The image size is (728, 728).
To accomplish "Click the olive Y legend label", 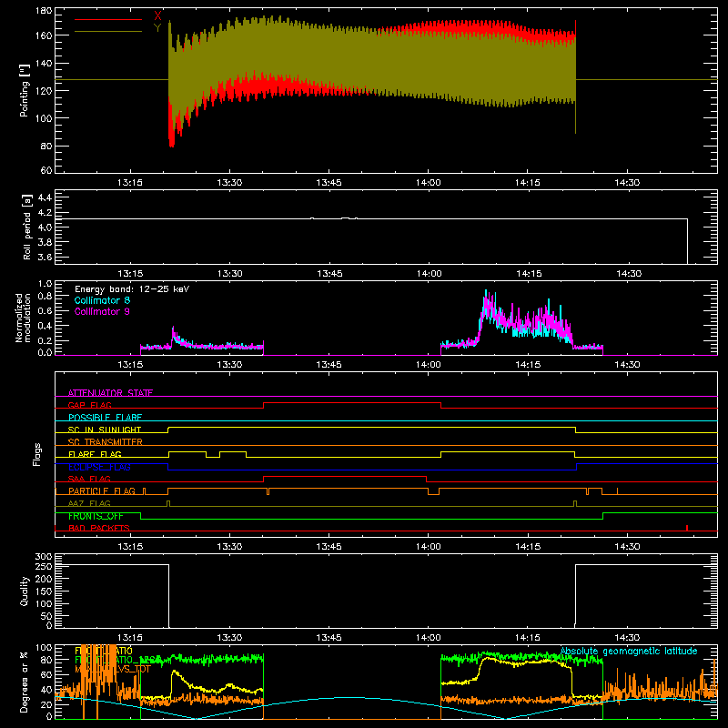I will [157, 28].
